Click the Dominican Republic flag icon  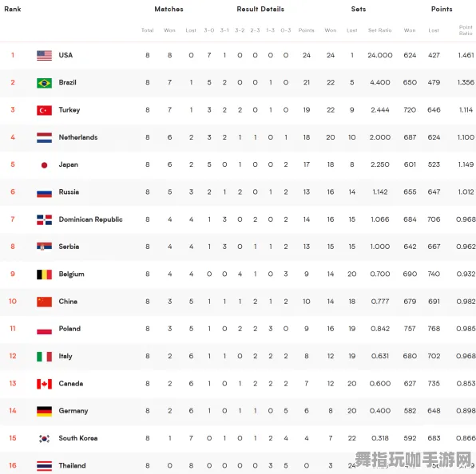coord(44,220)
